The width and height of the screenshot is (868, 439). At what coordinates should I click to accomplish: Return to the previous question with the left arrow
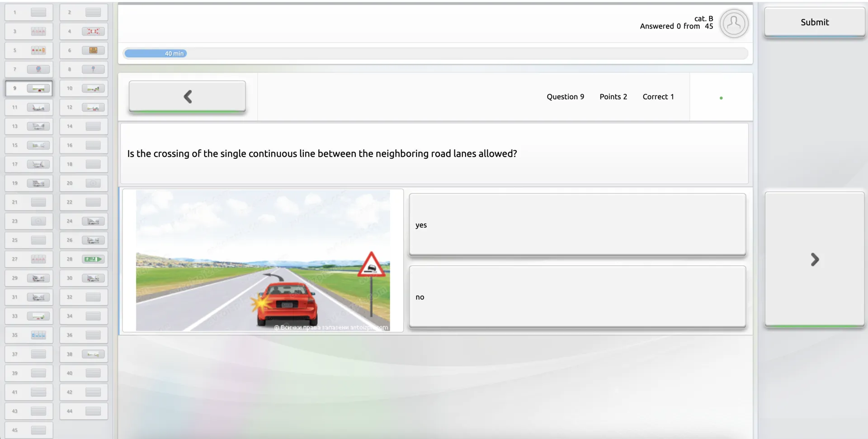(x=187, y=96)
